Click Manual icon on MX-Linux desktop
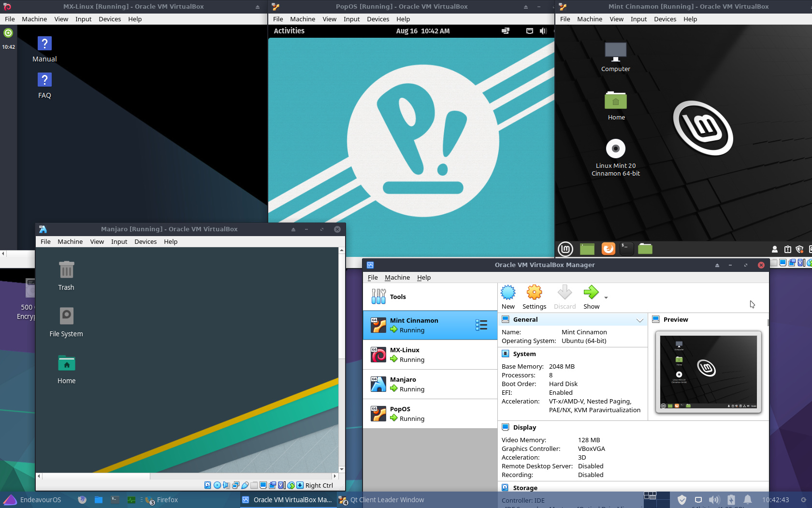Viewport: 812px width, 508px height. (x=44, y=49)
